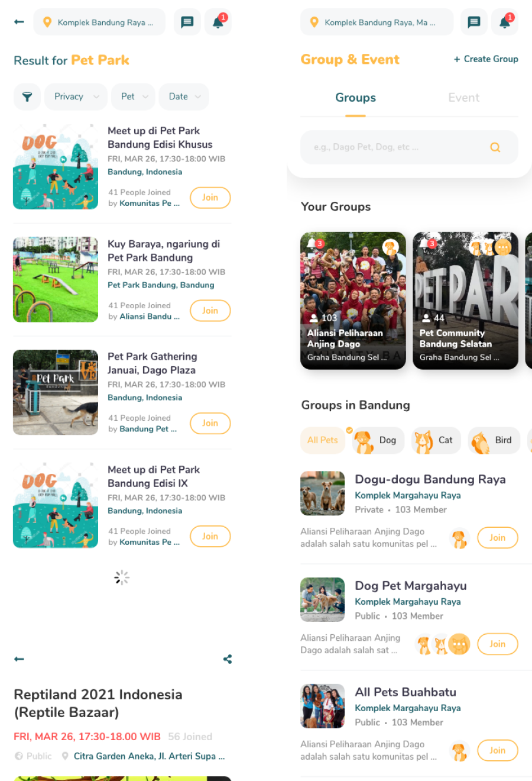The width and height of the screenshot is (532, 781).
Task: Open chat messages icon in right header
Action: pos(474,22)
